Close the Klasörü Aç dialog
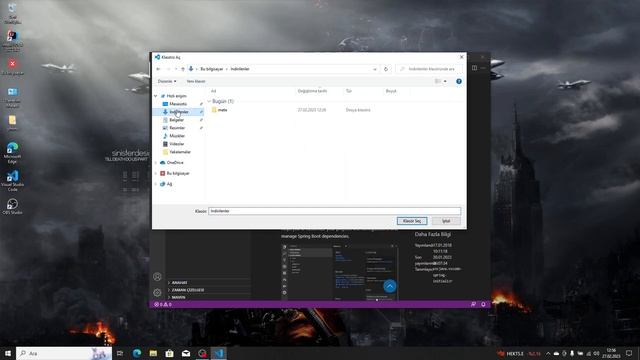The height and width of the screenshot is (360, 640). (x=462, y=57)
